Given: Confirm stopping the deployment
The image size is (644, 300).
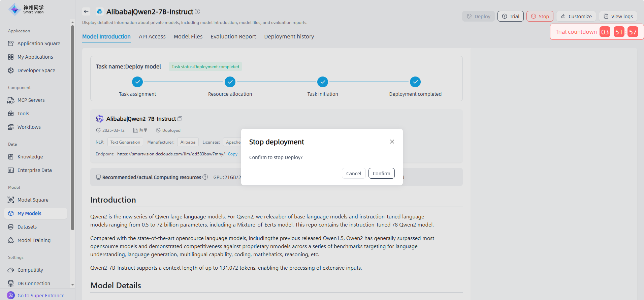Looking at the screenshot, I should click(381, 173).
